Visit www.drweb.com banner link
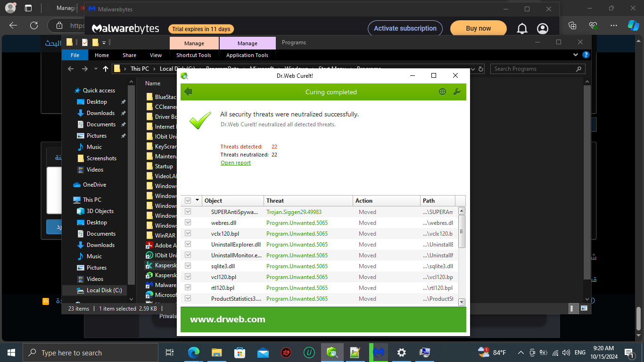This screenshot has height=362, width=644. pos(228,319)
